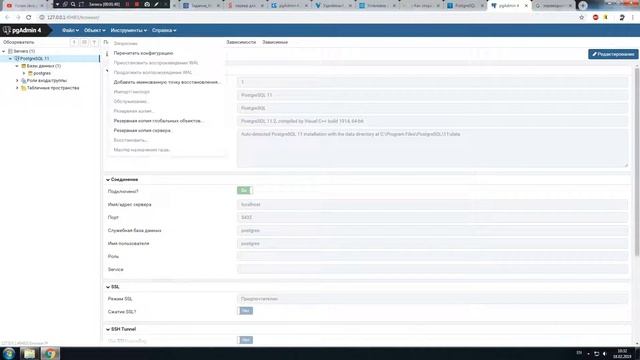Viewport: 640px width, 360px height.
Task: Collapse the PostgreSQL 11 tree node arrow
Action: [x=11, y=59]
